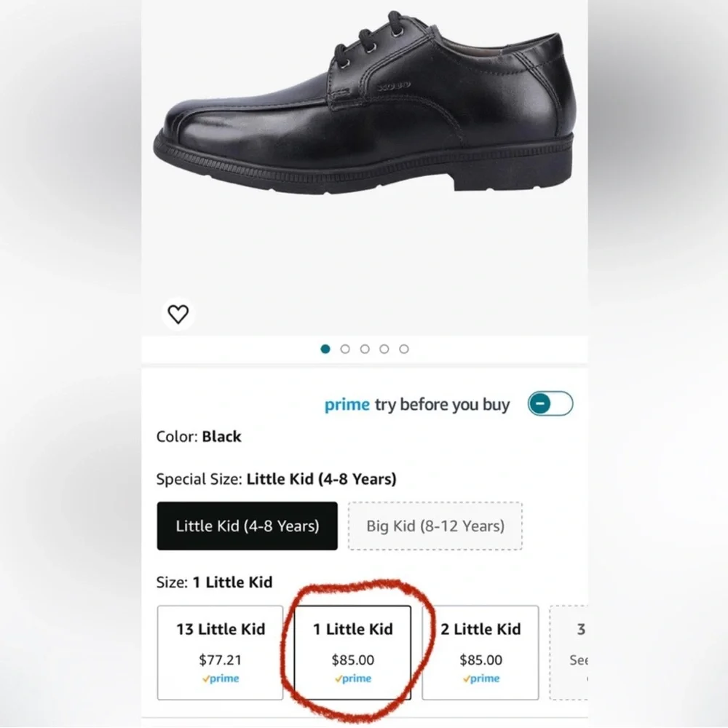Pick the partially visible size 3 option
The image size is (728, 728).
(569, 652)
